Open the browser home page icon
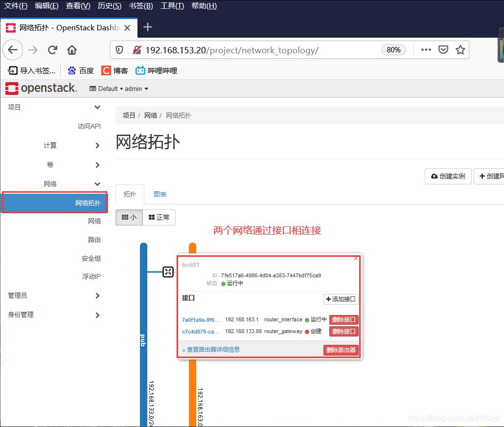This screenshot has height=427, width=504. click(71, 50)
